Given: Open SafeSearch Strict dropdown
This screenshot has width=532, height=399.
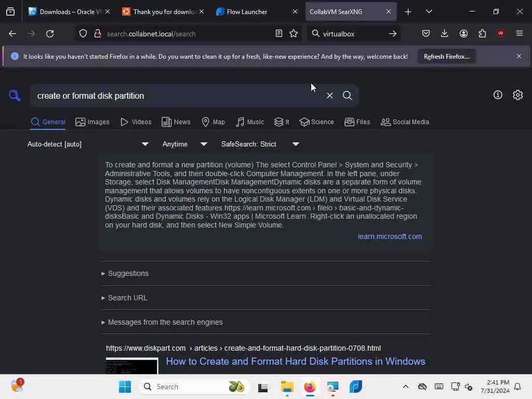Looking at the screenshot, I should pos(260,144).
